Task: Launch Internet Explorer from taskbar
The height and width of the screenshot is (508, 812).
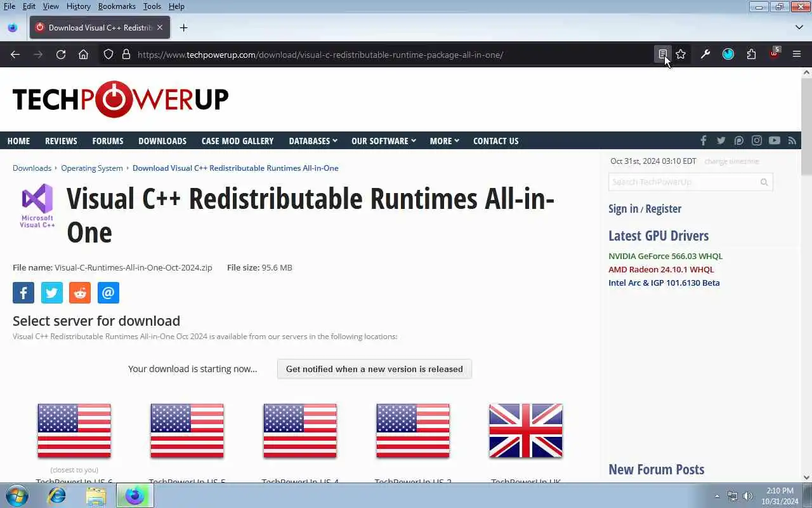Action: 57,495
